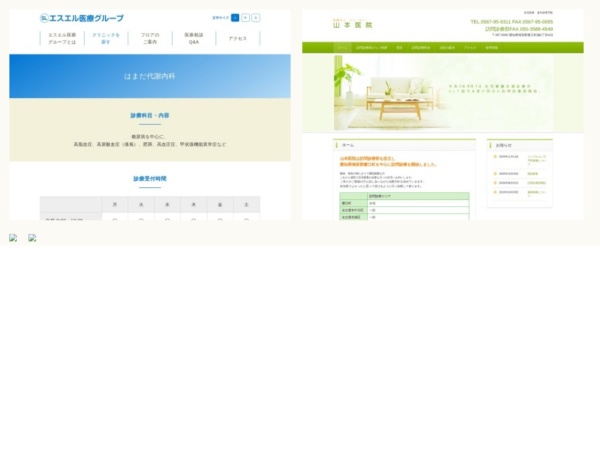Click the 診療科目・内容 heading
The image size is (600, 450).
tap(150, 115)
